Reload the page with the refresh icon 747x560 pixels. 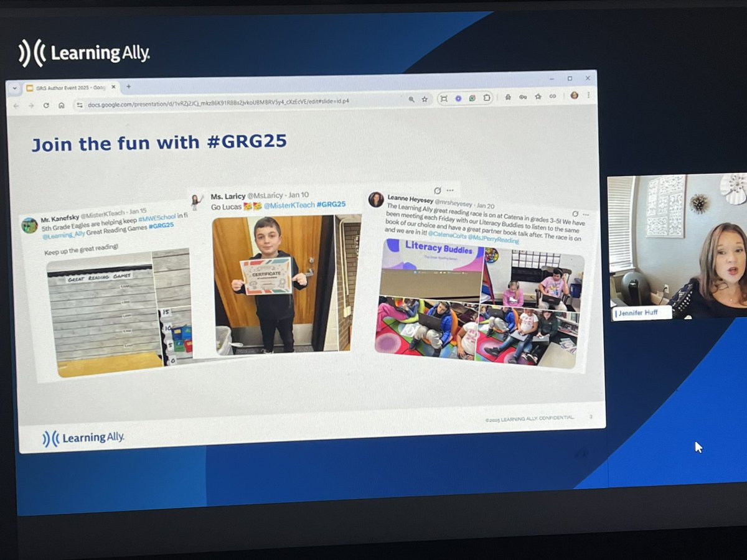(47, 106)
